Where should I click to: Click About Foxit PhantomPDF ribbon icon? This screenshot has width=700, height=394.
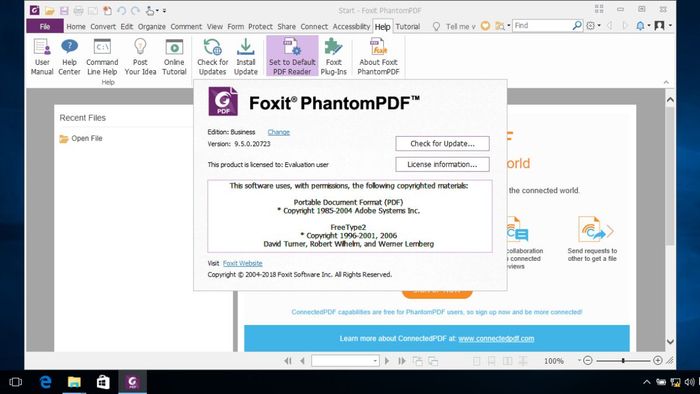[378, 57]
